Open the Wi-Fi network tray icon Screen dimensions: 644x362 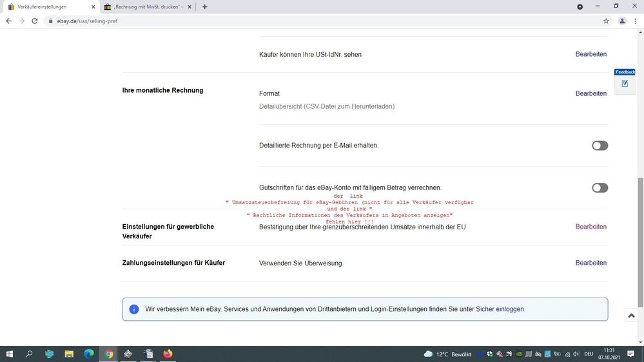tap(567, 354)
